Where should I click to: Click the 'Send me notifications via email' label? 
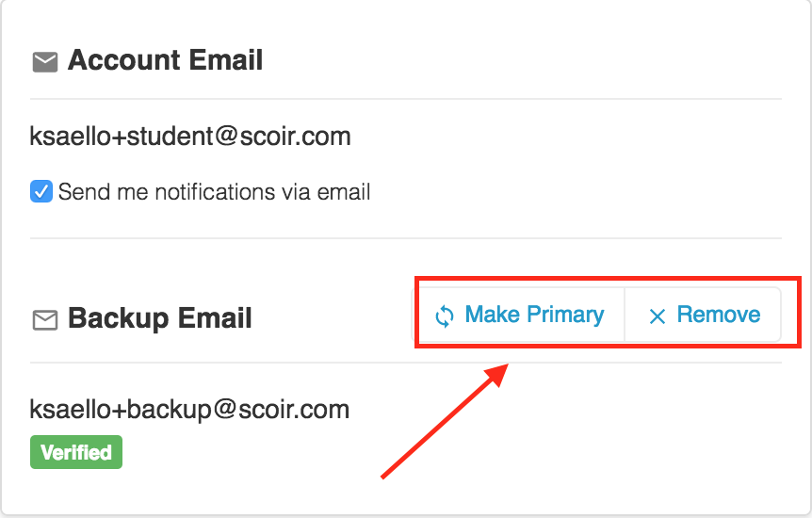click(x=214, y=192)
